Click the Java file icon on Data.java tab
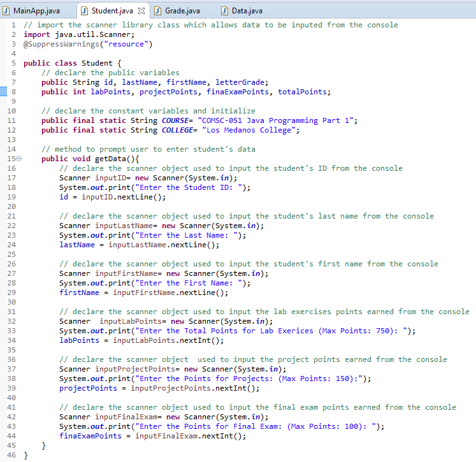 [x=224, y=11]
